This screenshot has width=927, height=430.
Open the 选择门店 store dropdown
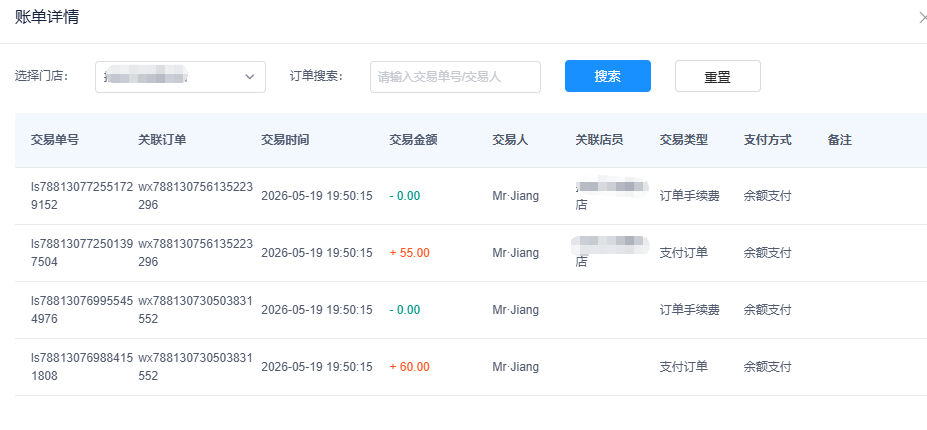180,77
